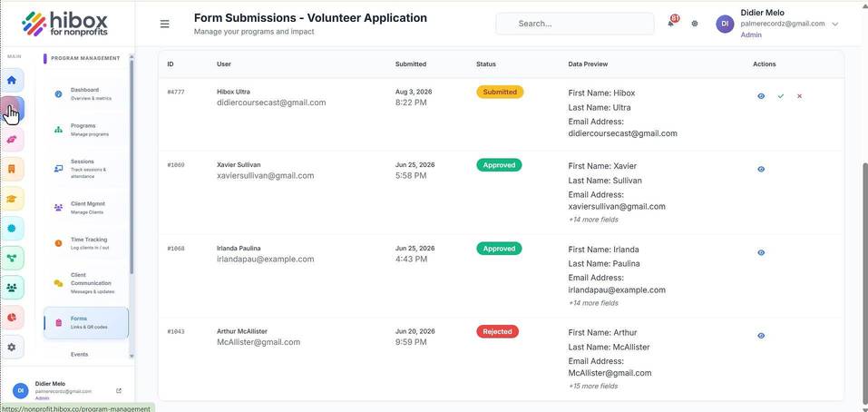Image resolution: width=868 pixels, height=412 pixels.
Task: Click date Jun 20, 2026 9:59 PM
Action: (x=415, y=337)
